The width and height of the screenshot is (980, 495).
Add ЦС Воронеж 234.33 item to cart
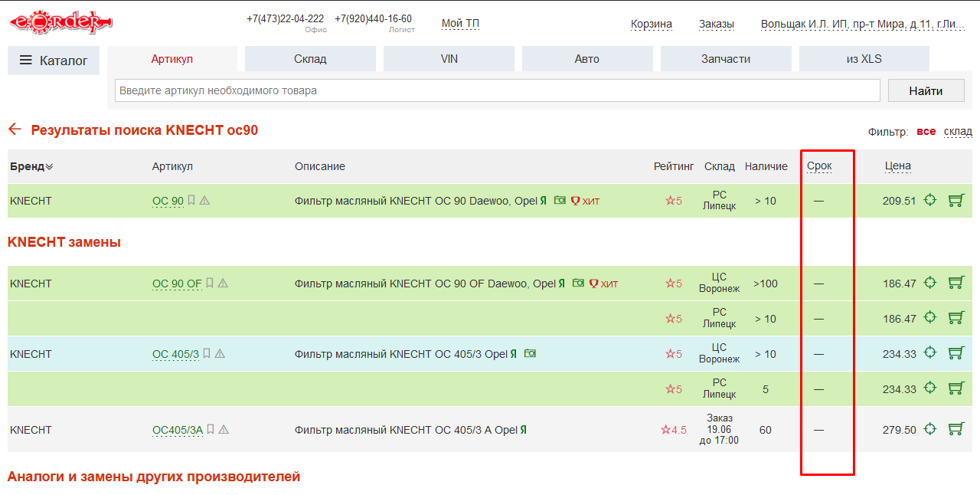955,353
